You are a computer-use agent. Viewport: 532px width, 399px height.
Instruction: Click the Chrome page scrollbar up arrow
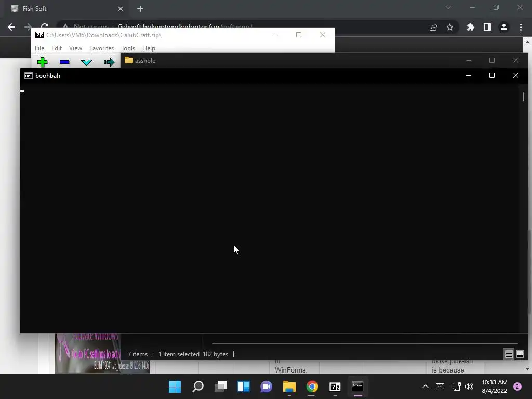(527, 42)
